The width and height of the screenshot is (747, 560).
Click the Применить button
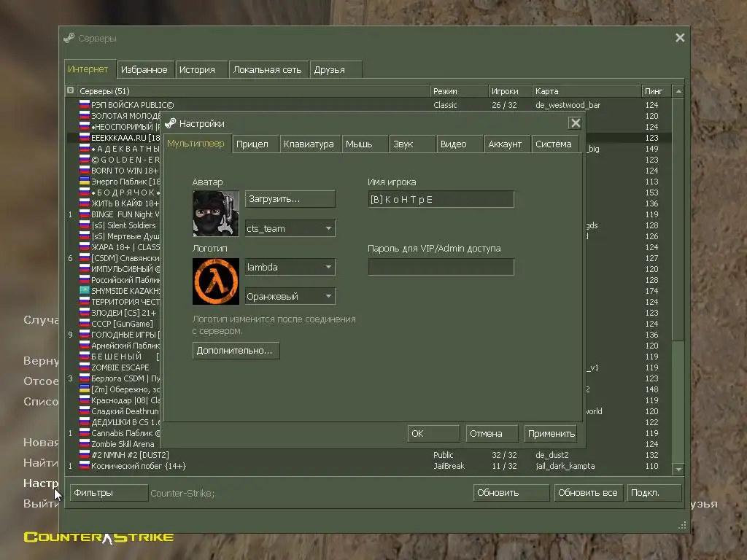[550, 433]
